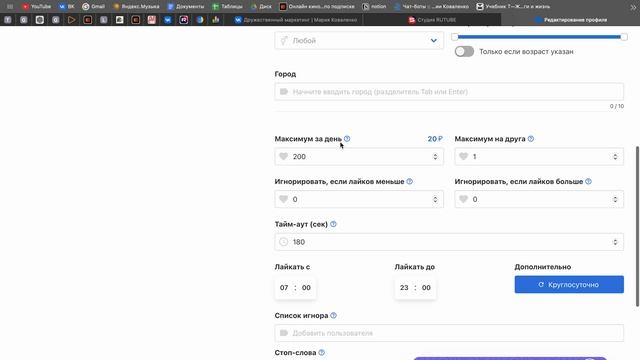640x360 pixels.
Task: Switch to the pinned bar-chart tab
Action: tap(216, 20)
